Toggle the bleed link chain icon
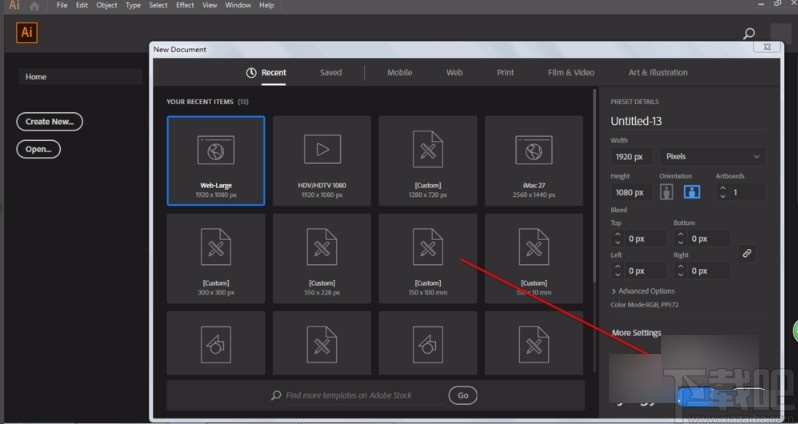Image resolution: width=798 pixels, height=424 pixels. coord(747,253)
